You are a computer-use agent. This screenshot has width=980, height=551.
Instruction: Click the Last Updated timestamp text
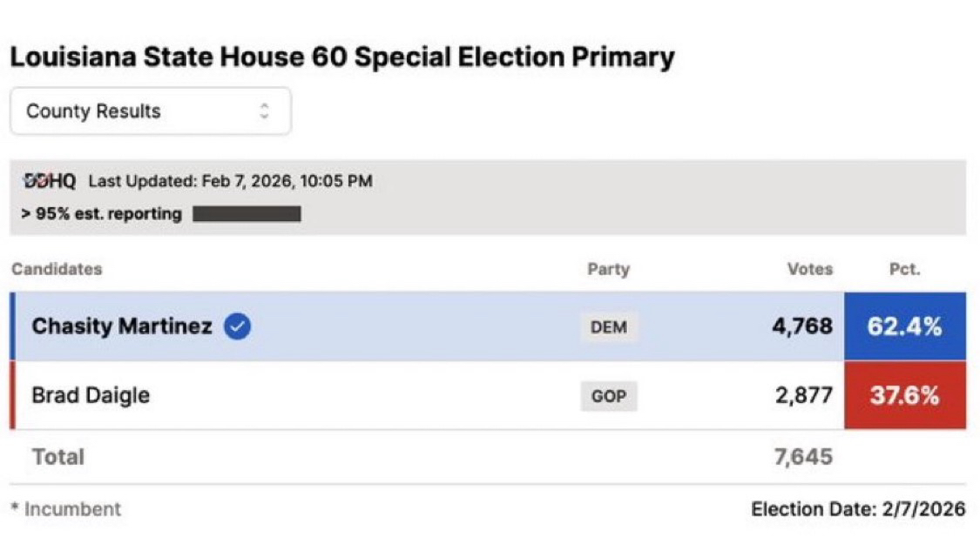click(x=231, y=181)
